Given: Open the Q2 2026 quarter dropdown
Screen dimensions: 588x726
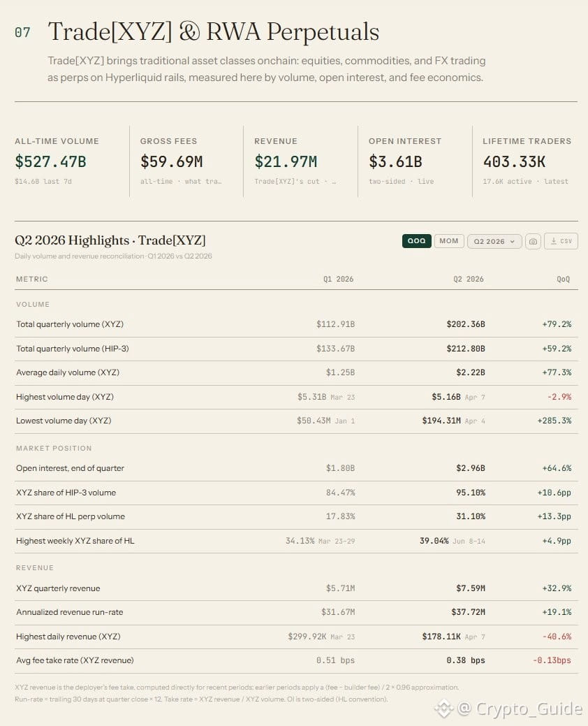Looking at the screenshot, I should point(494,241).
